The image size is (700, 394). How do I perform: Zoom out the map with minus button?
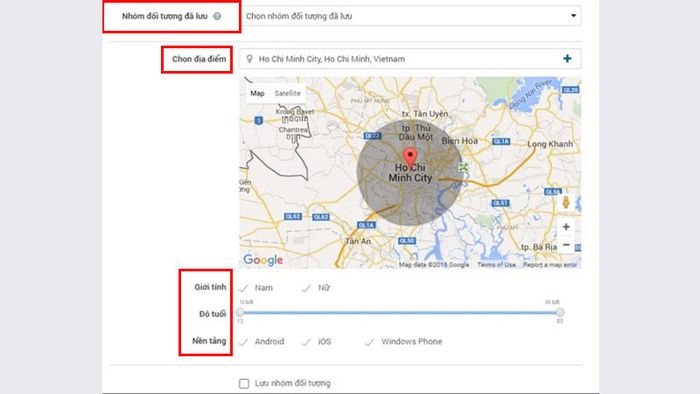(x=566, y=245)
